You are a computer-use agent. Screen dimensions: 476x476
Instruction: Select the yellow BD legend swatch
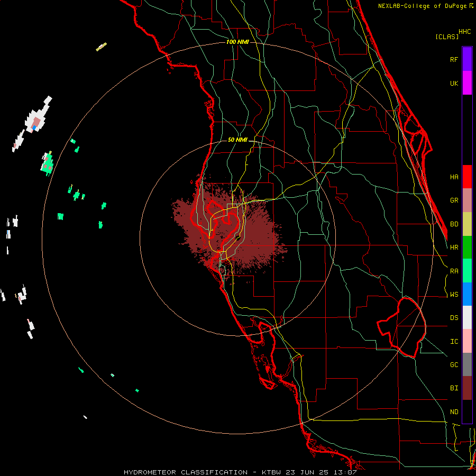pos(467,224)
